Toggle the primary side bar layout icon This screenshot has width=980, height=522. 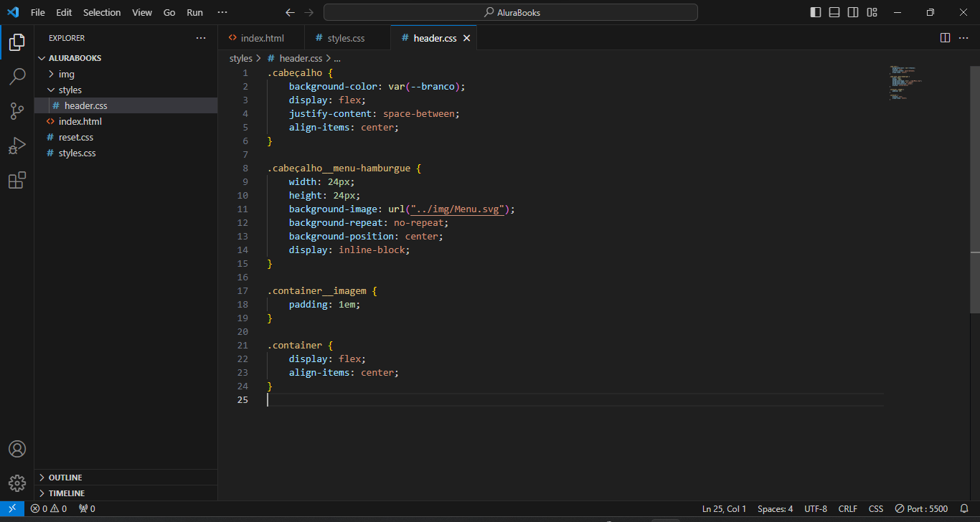click(816, 12)
